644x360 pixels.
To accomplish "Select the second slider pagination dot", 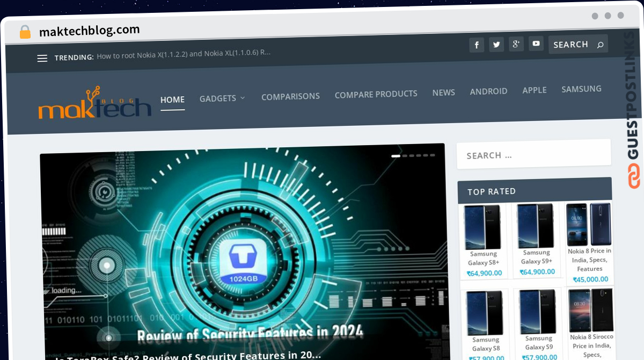I will click(x=405, y=156).
